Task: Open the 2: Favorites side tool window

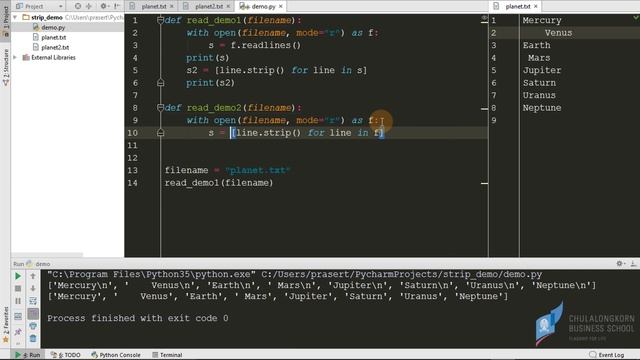Action: click(5, 325)
